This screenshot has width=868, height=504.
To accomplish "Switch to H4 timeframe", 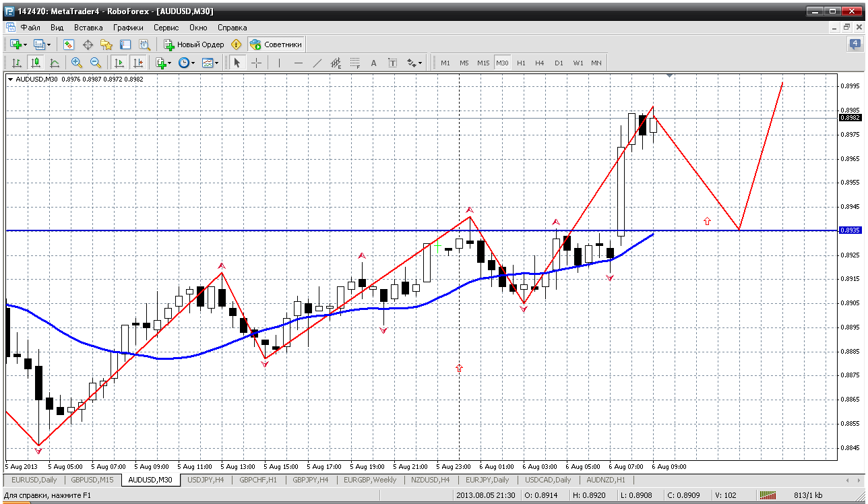I will (x=540, y=63).
